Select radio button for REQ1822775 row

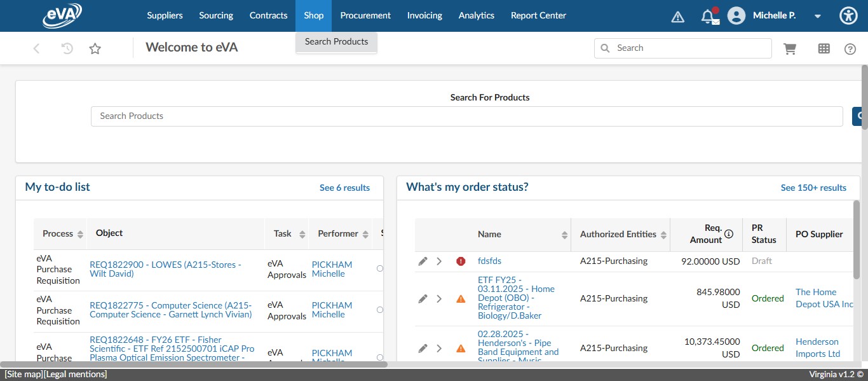(380, 310)
